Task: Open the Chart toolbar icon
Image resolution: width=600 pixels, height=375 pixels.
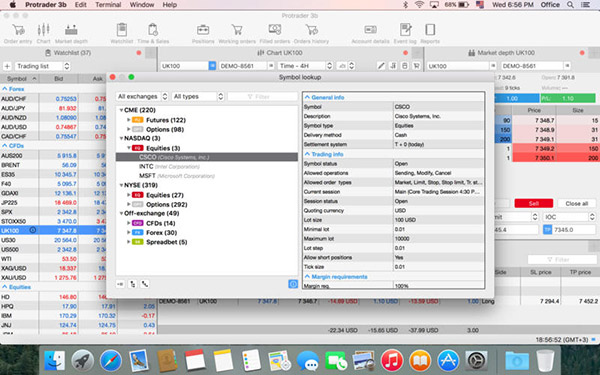Action: click(x=43, y=33)
